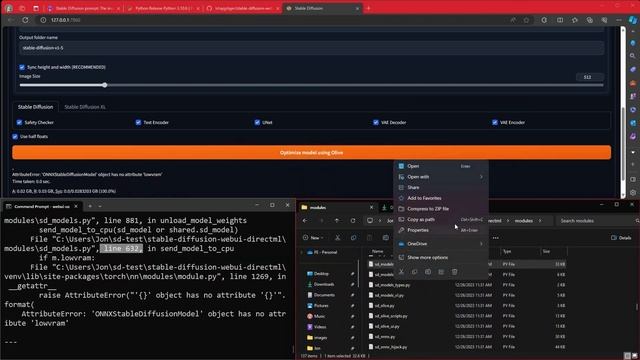
Task: Open a new browser tab with plus icon
Action: [x=369, y=8]
